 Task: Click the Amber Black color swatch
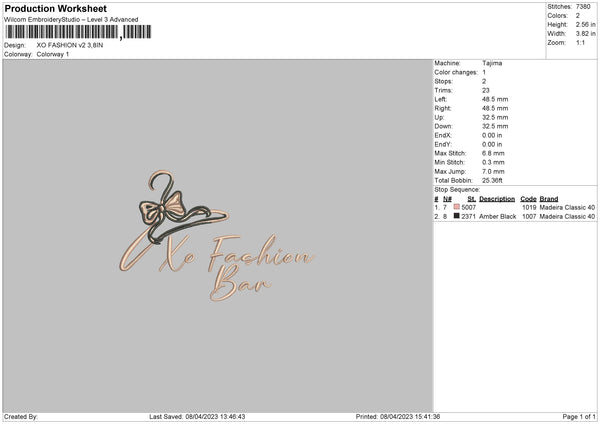point(456,216)
